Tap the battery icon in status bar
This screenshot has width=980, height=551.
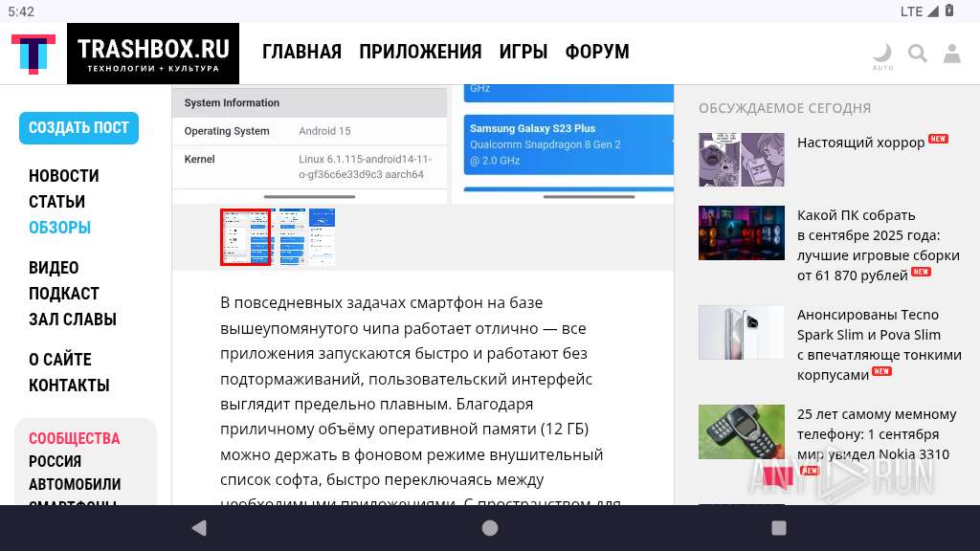[949, 11]
